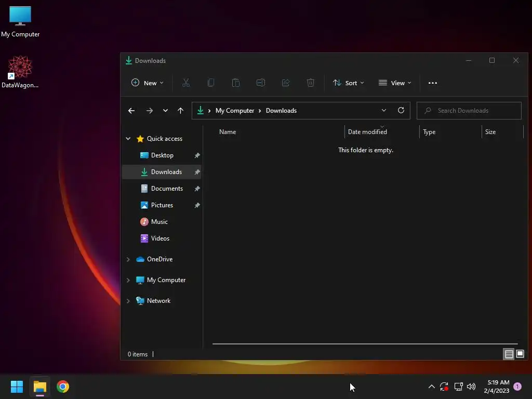Open Desktop in Quick access
Image resolution: width=532 pixels, height=399 pixels.
[x=162, y=155]
